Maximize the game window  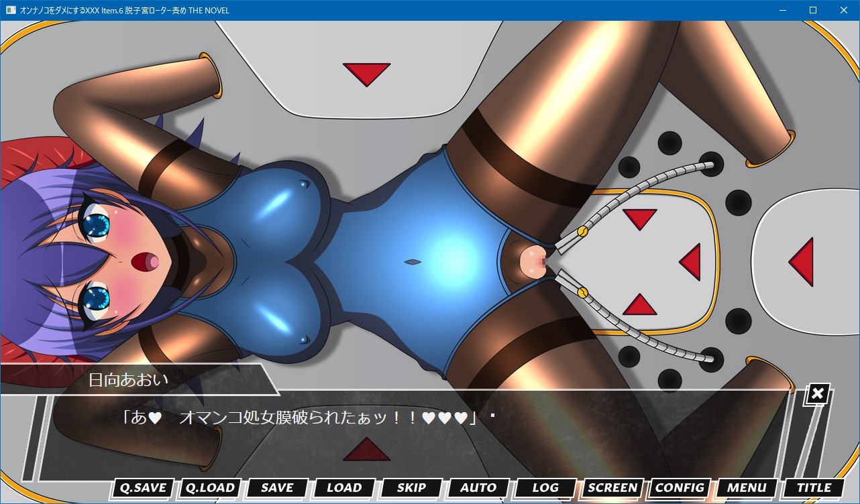tap(813, 10)
